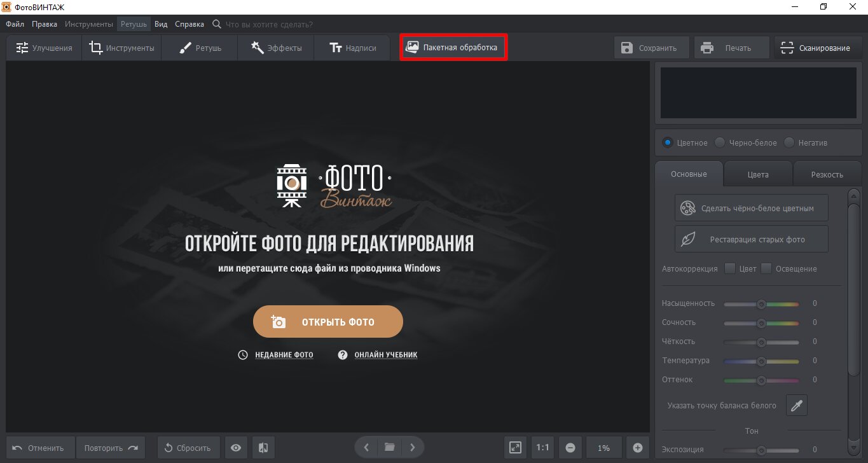
Task: Switch to the Цвета tab
Action: click(758, 174)
